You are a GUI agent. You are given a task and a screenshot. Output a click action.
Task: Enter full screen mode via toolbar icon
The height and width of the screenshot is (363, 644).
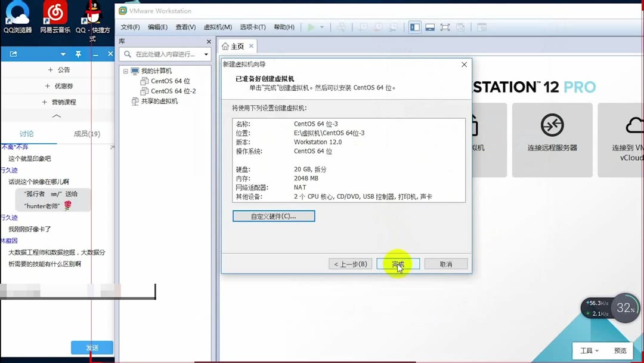444,26
